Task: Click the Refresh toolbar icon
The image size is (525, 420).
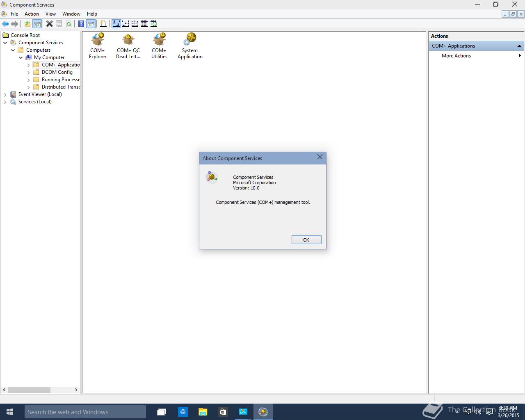Action: (68, 24)
